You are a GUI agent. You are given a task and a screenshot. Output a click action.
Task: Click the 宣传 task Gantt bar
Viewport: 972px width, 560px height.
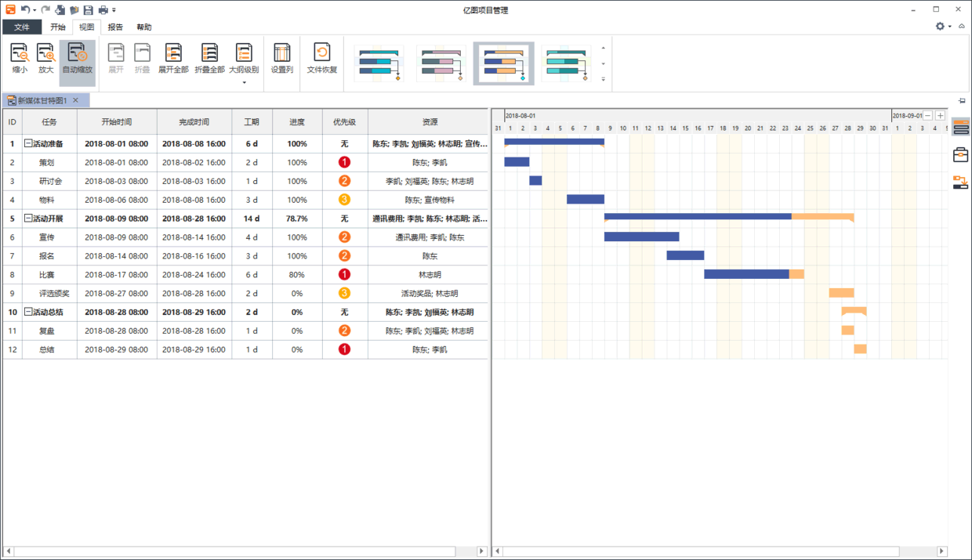641,237
